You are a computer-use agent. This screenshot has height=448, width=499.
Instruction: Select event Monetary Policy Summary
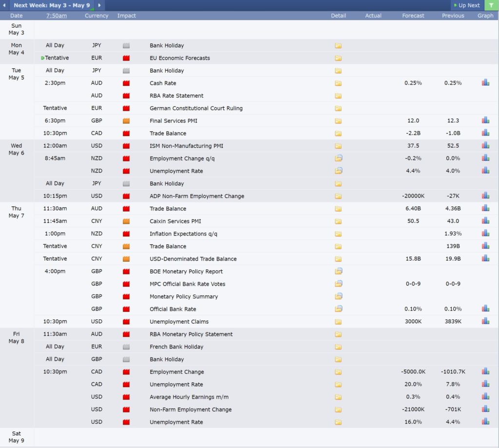coord(184,296)
